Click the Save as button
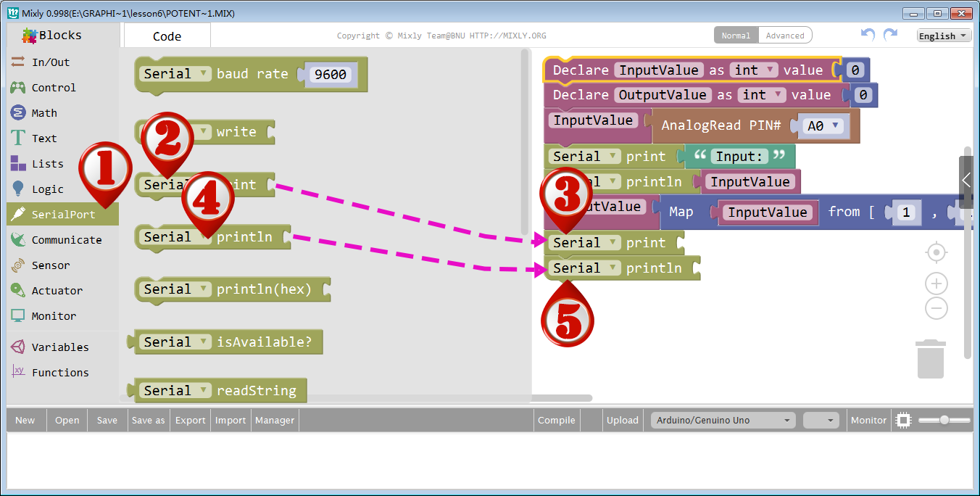 click(x=148, y=421)
